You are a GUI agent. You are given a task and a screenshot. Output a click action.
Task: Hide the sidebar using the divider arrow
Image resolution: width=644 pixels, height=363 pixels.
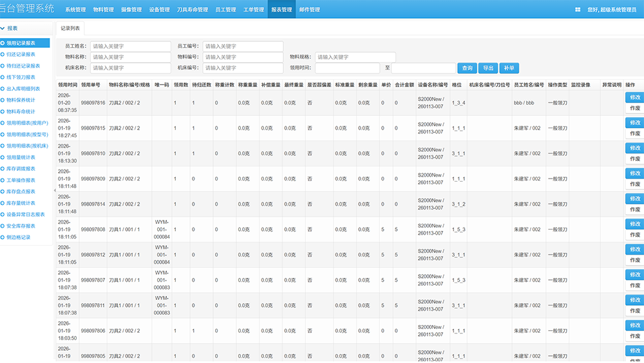click(54, 191)
